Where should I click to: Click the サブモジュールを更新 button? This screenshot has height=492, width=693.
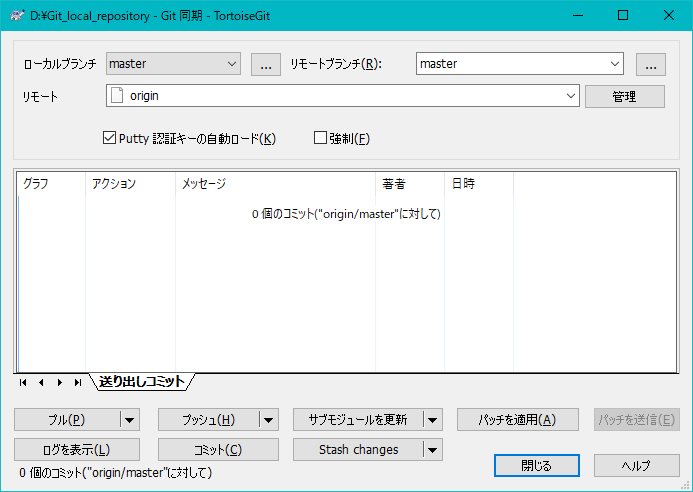[x=358, y=420]
